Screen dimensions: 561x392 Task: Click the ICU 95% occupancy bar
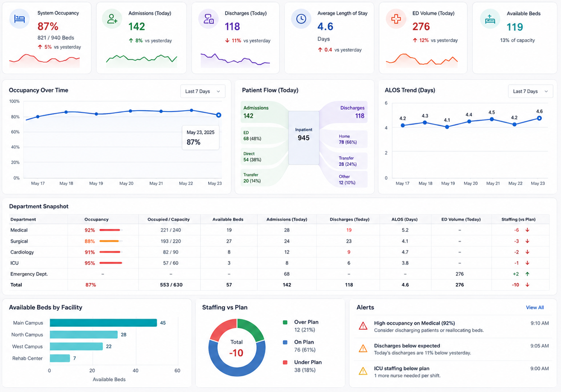[x=111, y=263]
